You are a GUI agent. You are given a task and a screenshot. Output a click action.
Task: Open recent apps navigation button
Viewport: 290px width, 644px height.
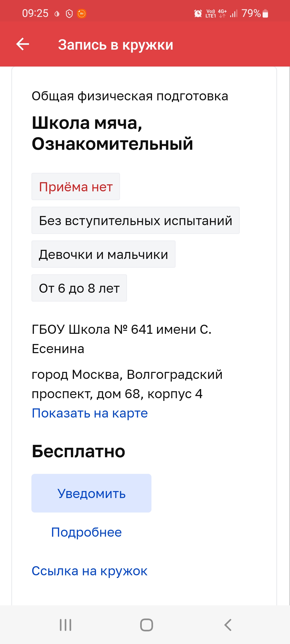(x=66, y=625)
